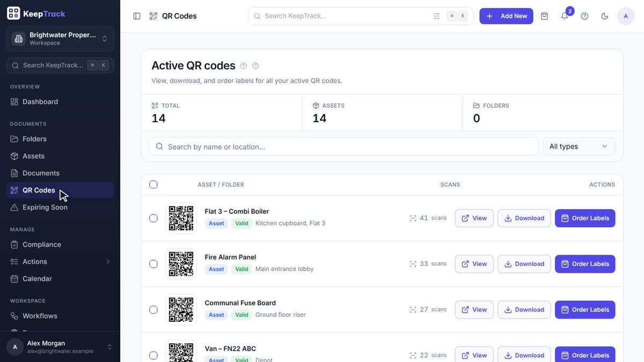Open Expiring Soon in the sidebar
644x362 pixels.
click(x=60, y=208)
